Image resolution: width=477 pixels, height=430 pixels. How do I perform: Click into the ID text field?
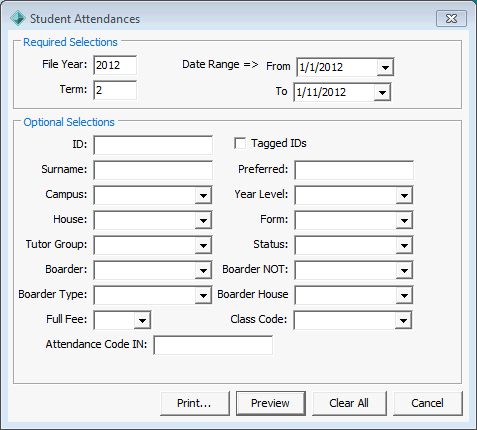[153, 145]
